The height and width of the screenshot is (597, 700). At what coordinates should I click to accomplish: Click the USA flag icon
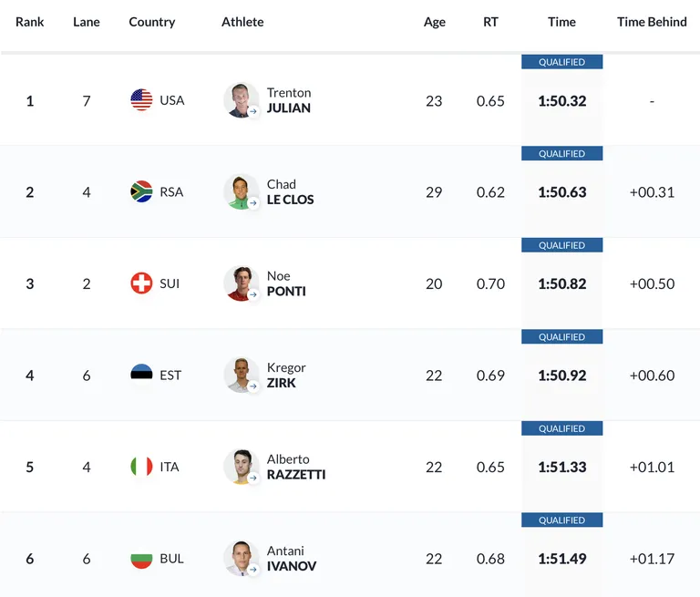(141, 99)
